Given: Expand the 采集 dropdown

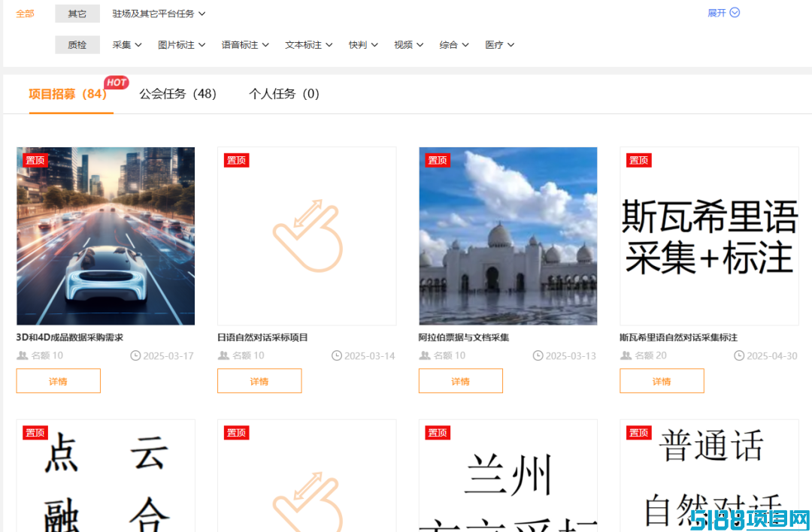Looking at the screenshot, I should pos(127,45).
